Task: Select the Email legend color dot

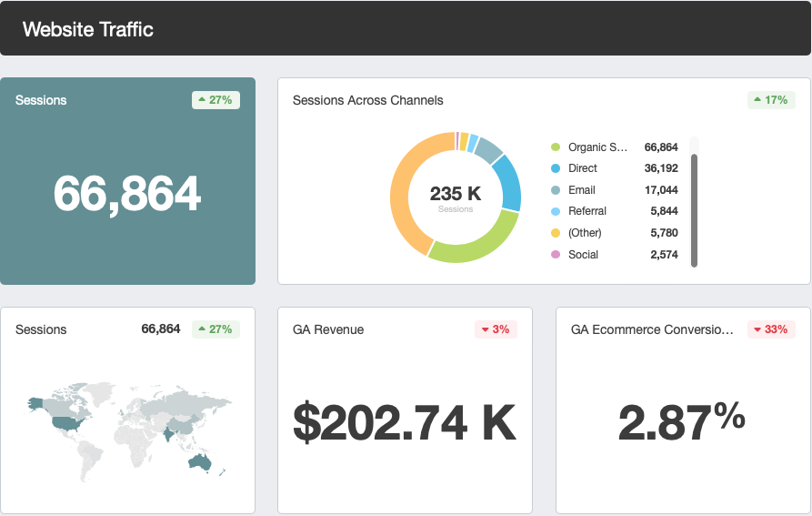Action: point(555,190)
